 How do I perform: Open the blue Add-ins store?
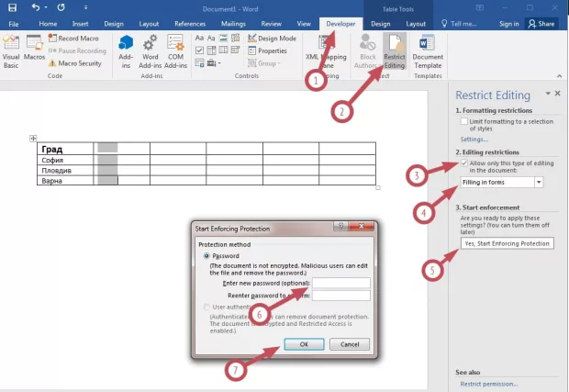click(x=126, y=52)
